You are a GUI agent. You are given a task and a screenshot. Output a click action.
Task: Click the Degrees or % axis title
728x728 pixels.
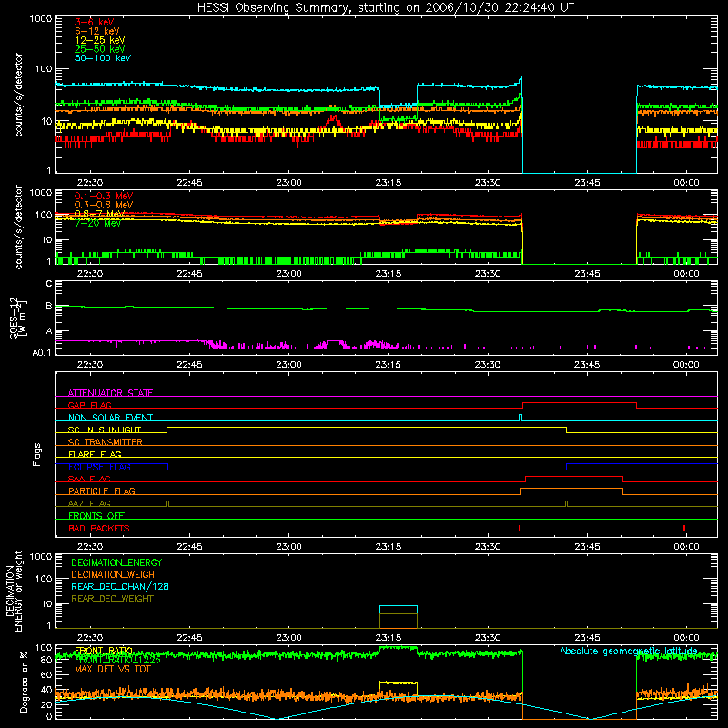(x=25, y=682)
